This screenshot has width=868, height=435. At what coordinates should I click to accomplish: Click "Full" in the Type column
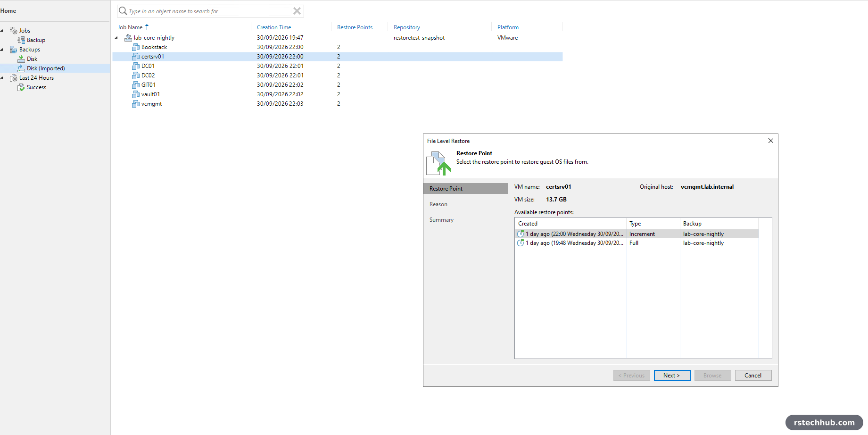[634, 243]
